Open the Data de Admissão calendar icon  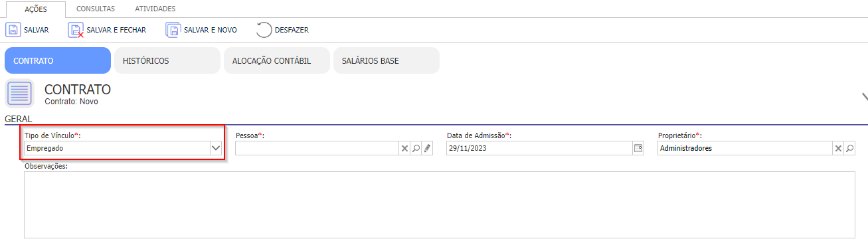tap(638, 148)
